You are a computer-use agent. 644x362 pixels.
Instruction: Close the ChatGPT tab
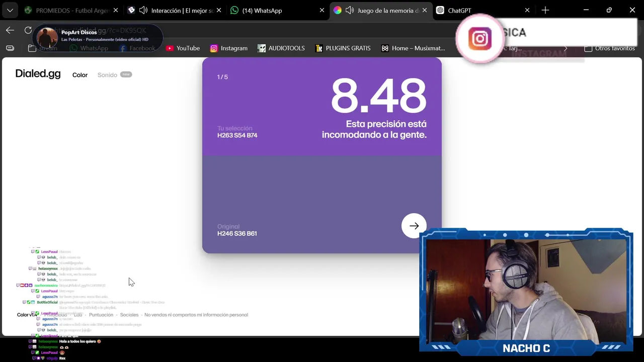[527, 10]
